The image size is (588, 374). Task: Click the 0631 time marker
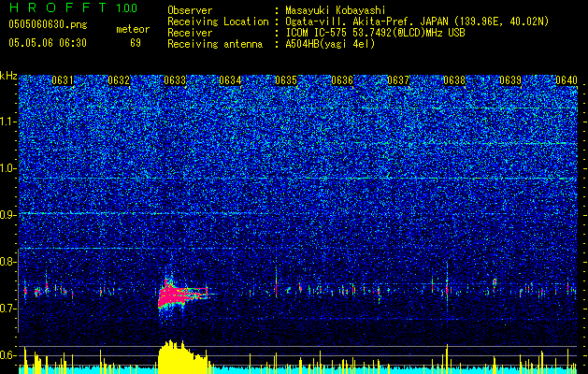63,80
